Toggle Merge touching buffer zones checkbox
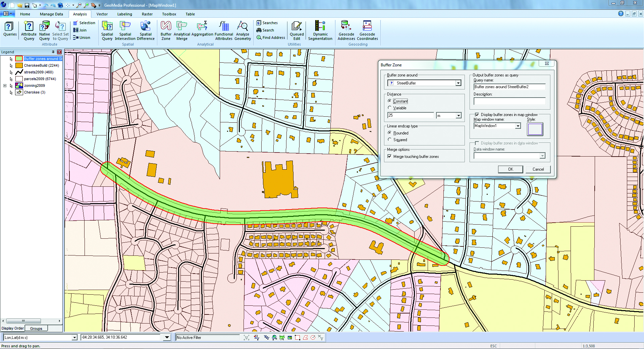This screenshot has height=349, width=644. (x=389, y=157)
